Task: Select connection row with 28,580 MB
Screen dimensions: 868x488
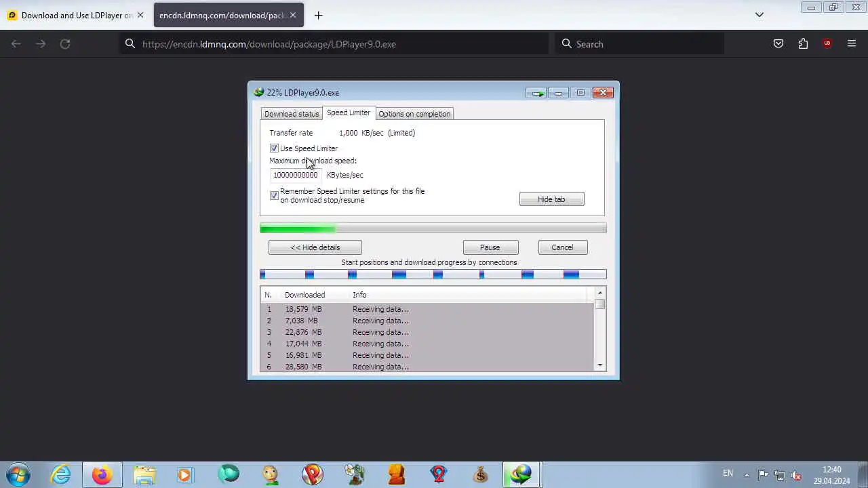Action: tap(427, 367)
